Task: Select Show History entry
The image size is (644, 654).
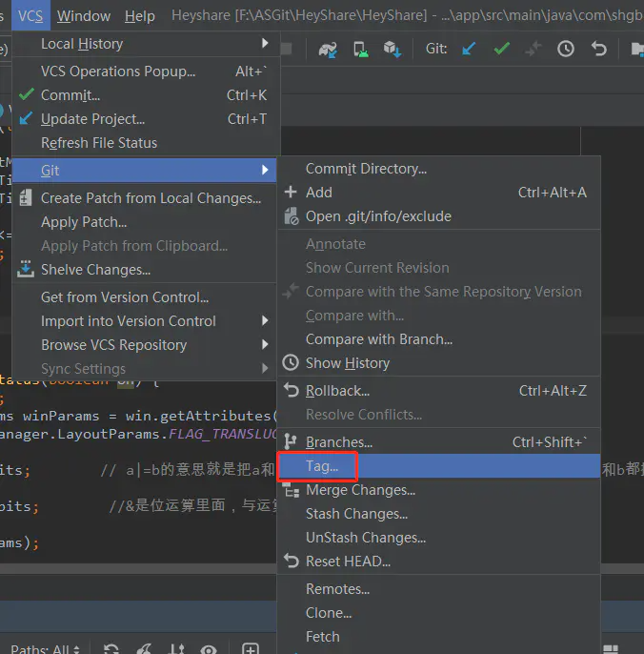Action: pyautogui.click(x=439, y=363)
